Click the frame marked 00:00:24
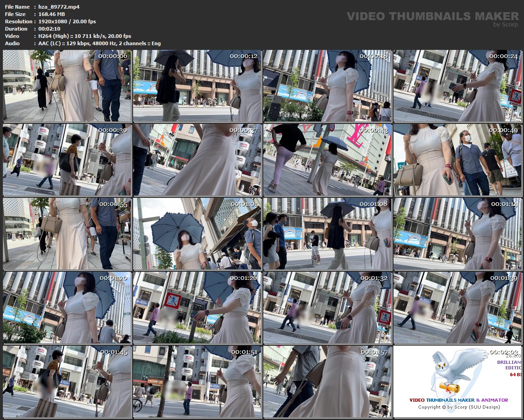Screen dimensions: 524x420 (x=457, y=86)
